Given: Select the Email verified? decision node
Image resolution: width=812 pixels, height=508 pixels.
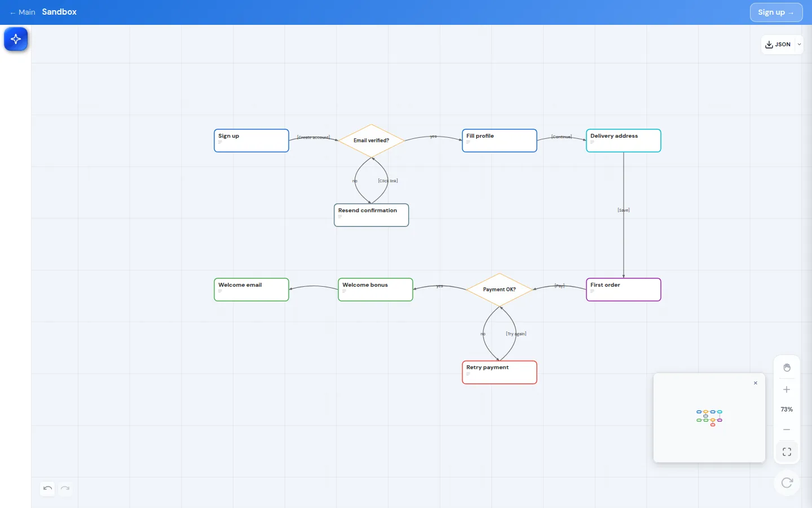Looking at the screenshot, I should pyautogui.click(x=371, y=141).
